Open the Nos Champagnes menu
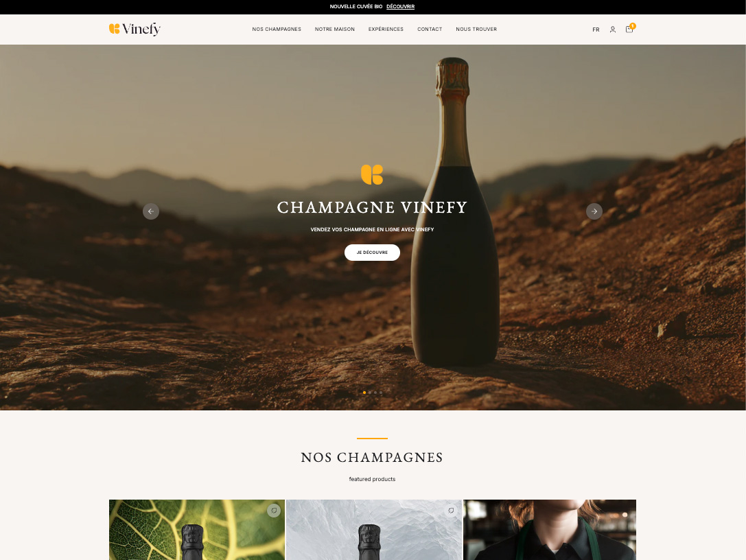Screen dimensions: 746x560 (x=277, y=29)
